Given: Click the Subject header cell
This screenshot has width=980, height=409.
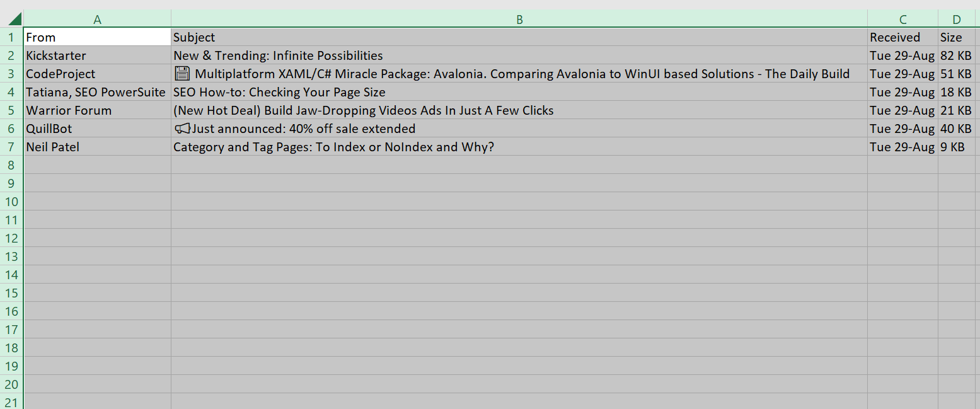Looking at the screenshot, I should [519, 37].
